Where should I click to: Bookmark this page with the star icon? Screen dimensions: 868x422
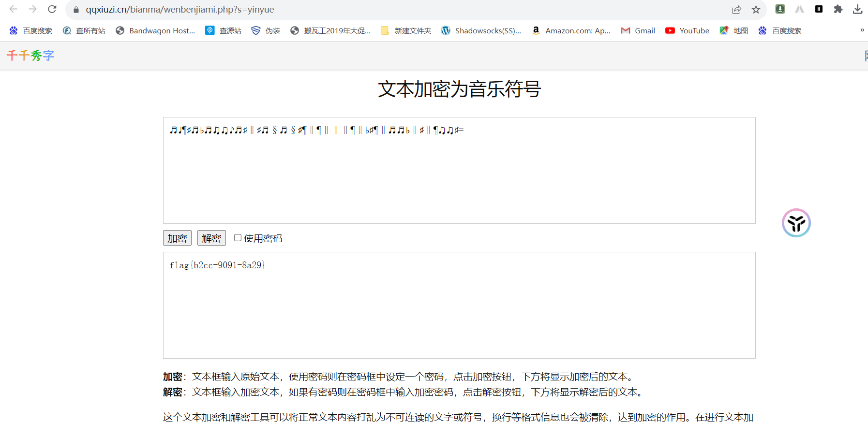tap(756, 10)
